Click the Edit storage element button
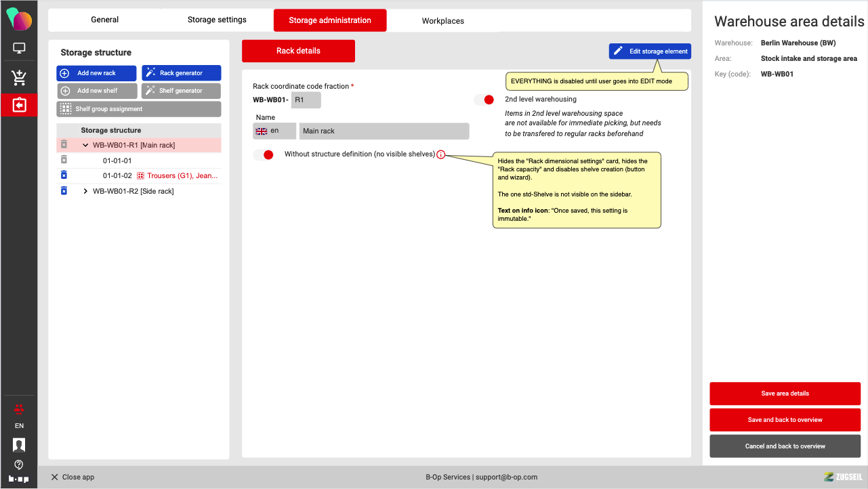Screen dimensions: 868x489 tap(650, 51)
